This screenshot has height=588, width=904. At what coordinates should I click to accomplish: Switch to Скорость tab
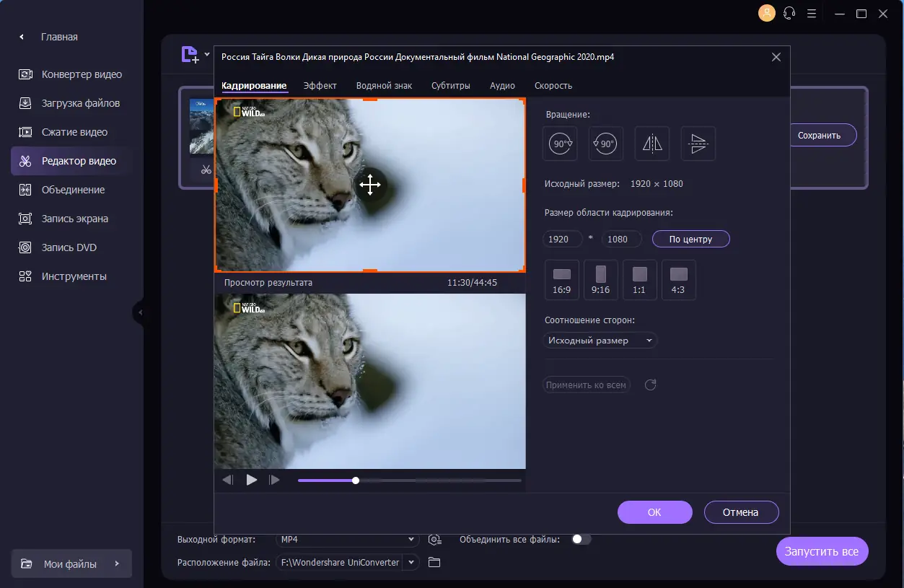pyautogui.click(x=553, y=85)
